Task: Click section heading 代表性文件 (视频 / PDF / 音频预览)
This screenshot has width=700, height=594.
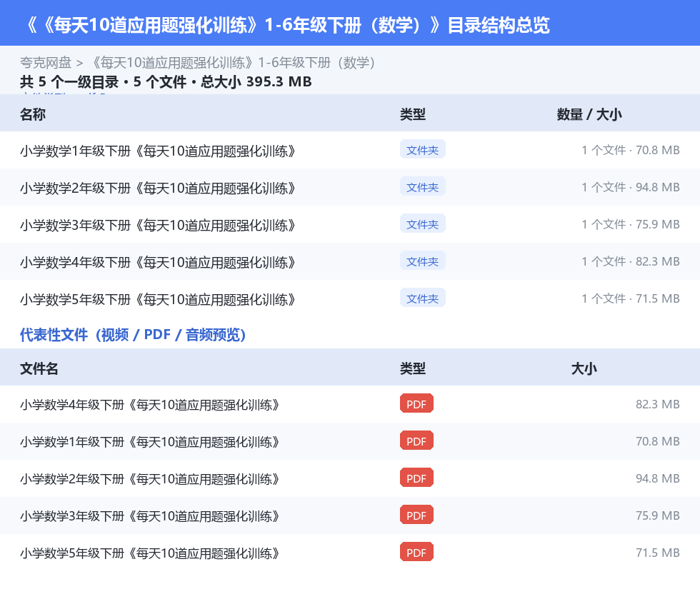Action: coord(133,334)
